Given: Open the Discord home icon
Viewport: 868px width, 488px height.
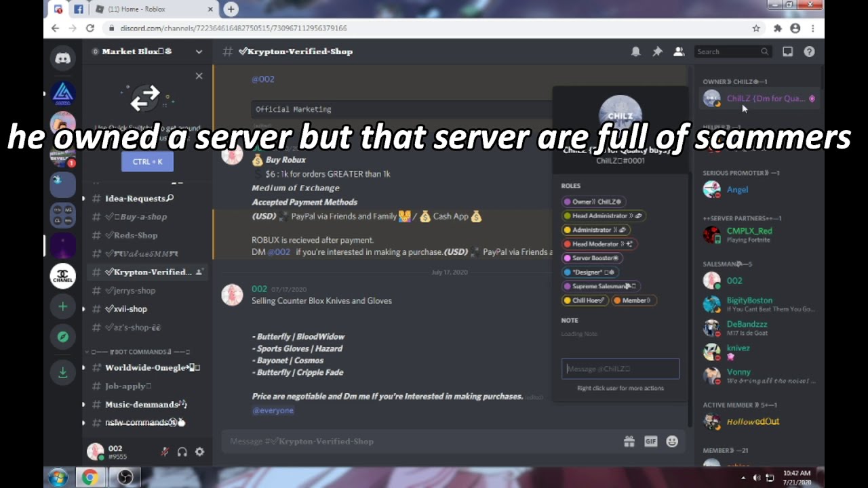Looking at the screenshot, I should coord(62,58).
